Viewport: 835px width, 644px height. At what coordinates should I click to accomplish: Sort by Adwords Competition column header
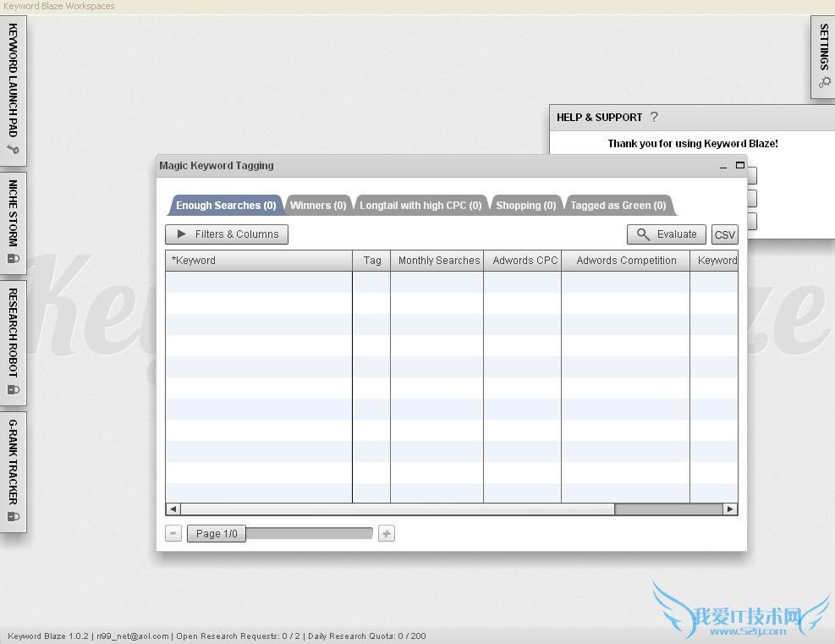click(x=626, y=261)
